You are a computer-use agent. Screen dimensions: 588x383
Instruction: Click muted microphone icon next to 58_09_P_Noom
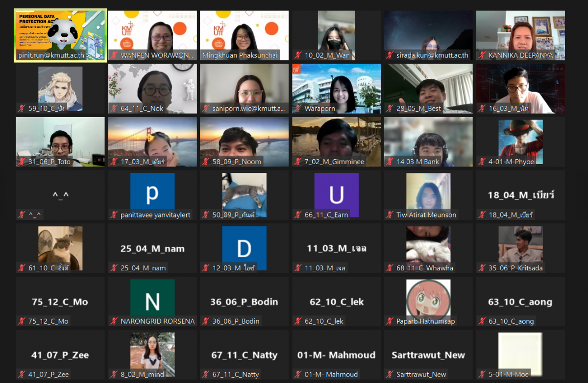[x=206, y=162]
